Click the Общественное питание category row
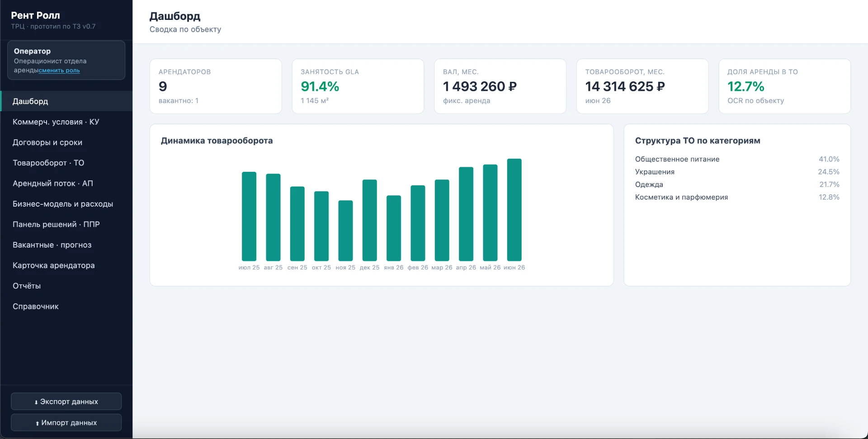The image size is (868, 439). pyautogui.click(x=737, y=159)
